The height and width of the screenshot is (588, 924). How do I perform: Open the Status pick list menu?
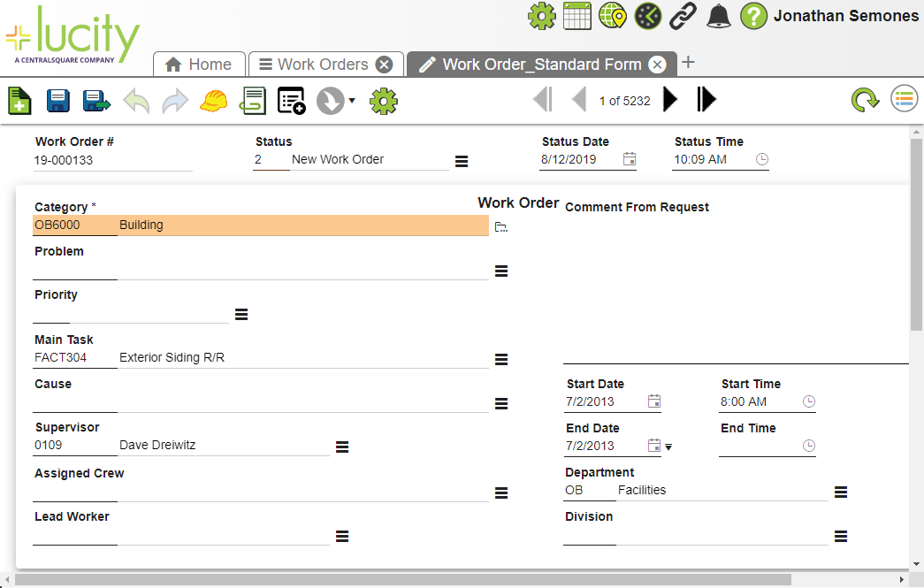tap(462, 162)
